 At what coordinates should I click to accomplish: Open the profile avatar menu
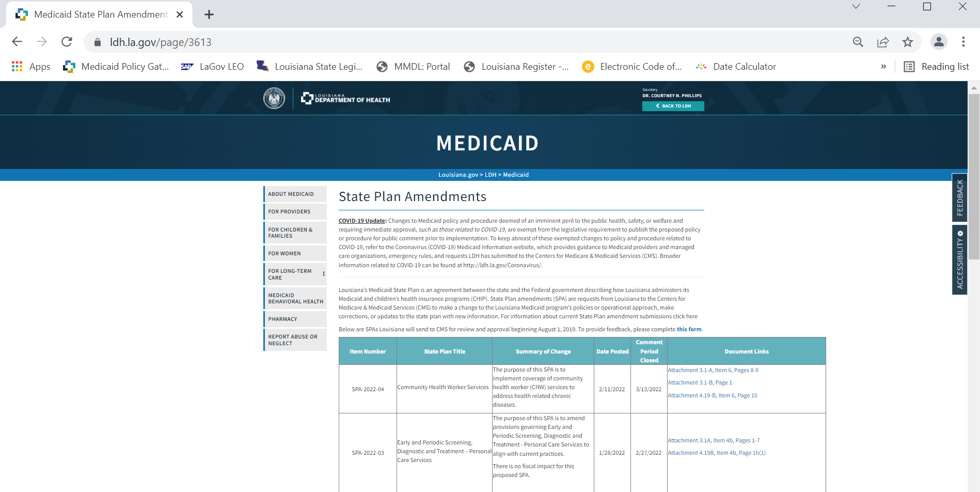pyautogui.click(x=939, y=42)
